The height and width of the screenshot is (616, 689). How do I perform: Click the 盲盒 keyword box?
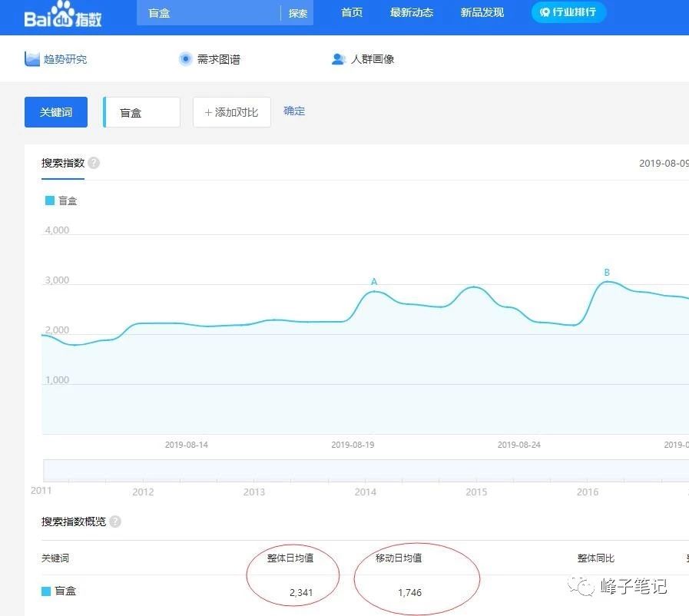point(141,112)
